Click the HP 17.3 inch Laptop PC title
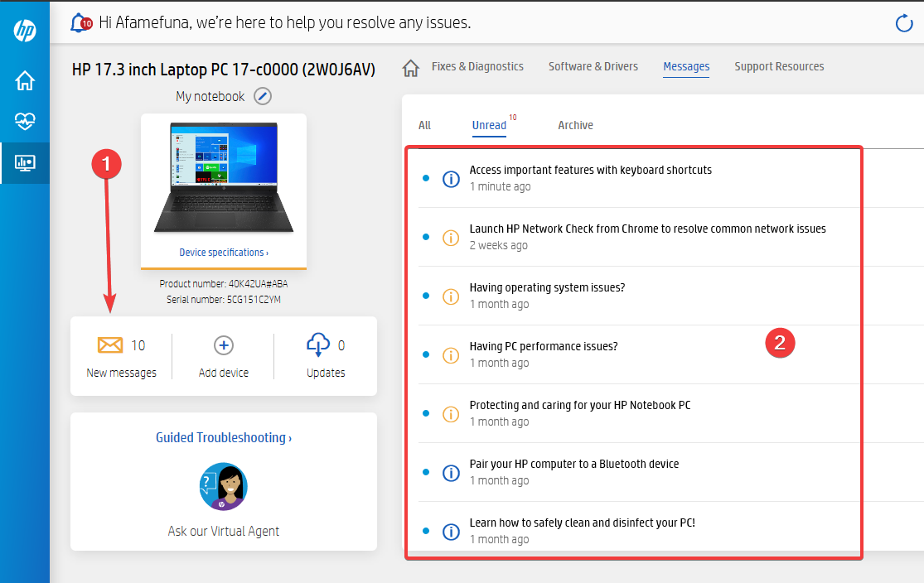This screenshot has width=924, height=583. [x=224, y=70]
